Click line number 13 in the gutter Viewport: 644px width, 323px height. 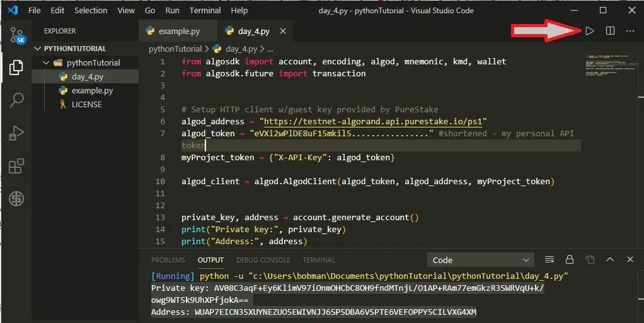tap(160, 217)
